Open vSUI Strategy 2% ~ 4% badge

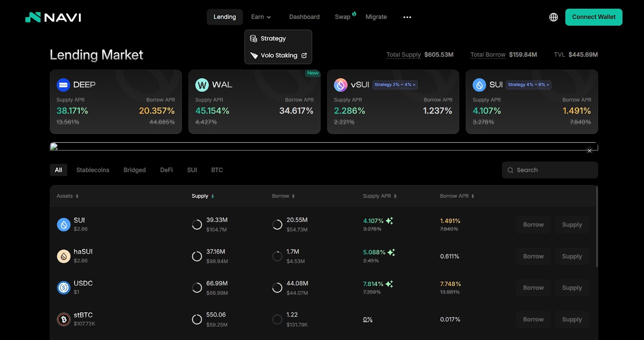(x=395, y=85)
